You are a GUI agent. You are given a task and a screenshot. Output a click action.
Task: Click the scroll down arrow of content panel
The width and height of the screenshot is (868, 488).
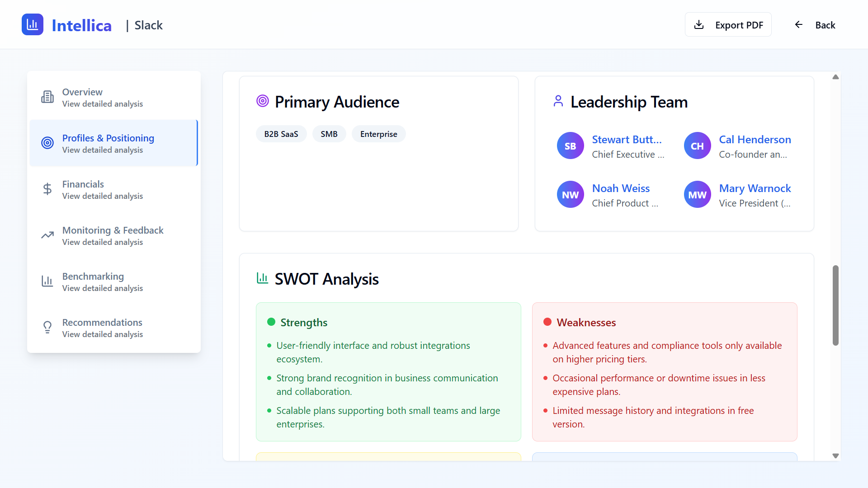835,456
